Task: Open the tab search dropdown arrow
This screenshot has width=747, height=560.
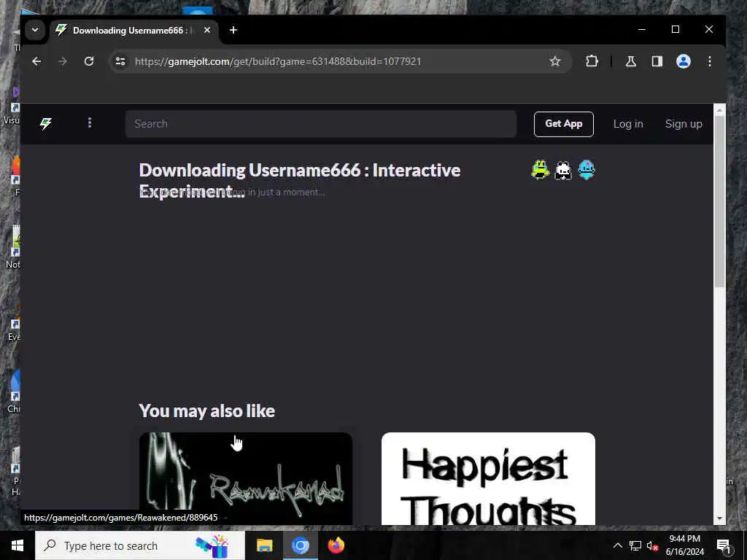Action: click(35, 30)
